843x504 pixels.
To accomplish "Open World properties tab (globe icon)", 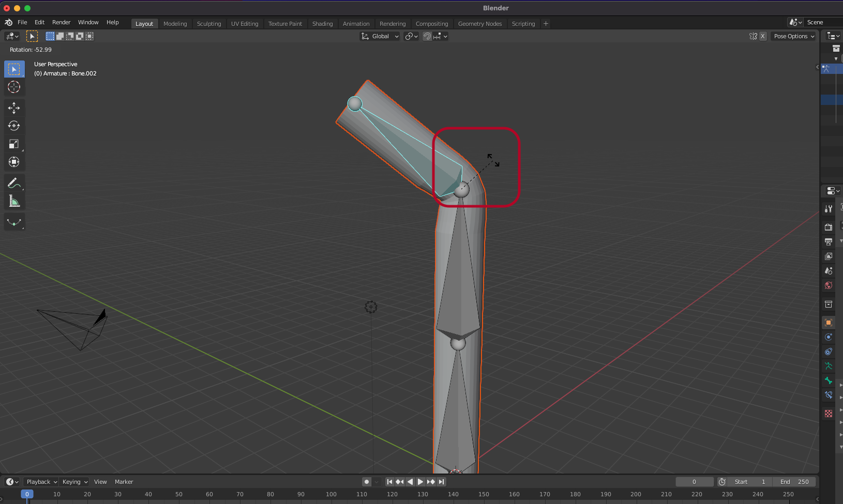I will coord(829,285).
